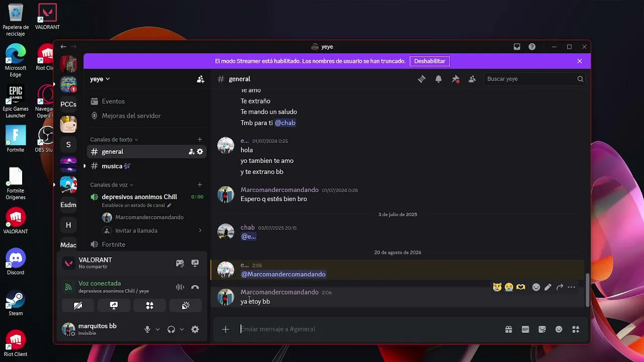
Task: Open pinned messages via the pin icon
Action: click(455, 79)
